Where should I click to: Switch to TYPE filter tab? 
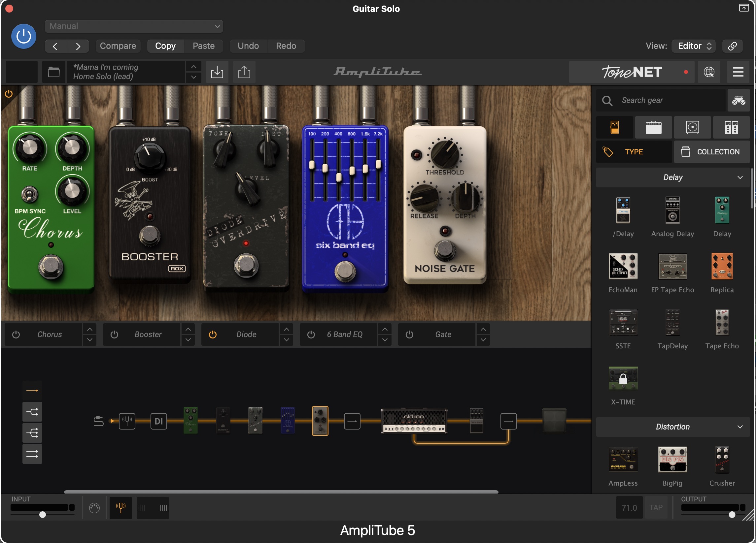point(634,152)
